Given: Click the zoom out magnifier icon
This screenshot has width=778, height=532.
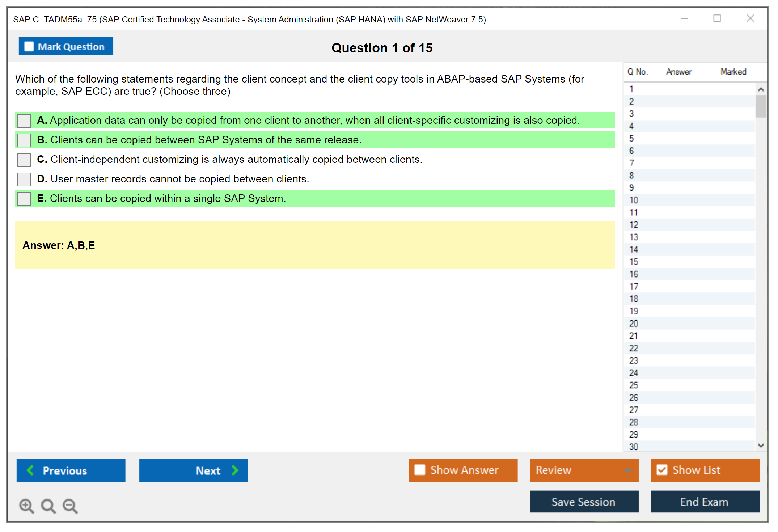Looking at the screenshot, I should click(70, 506).
